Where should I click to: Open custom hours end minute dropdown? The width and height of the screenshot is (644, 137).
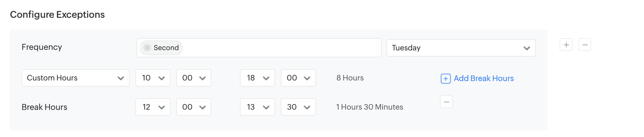coord(298,78)
